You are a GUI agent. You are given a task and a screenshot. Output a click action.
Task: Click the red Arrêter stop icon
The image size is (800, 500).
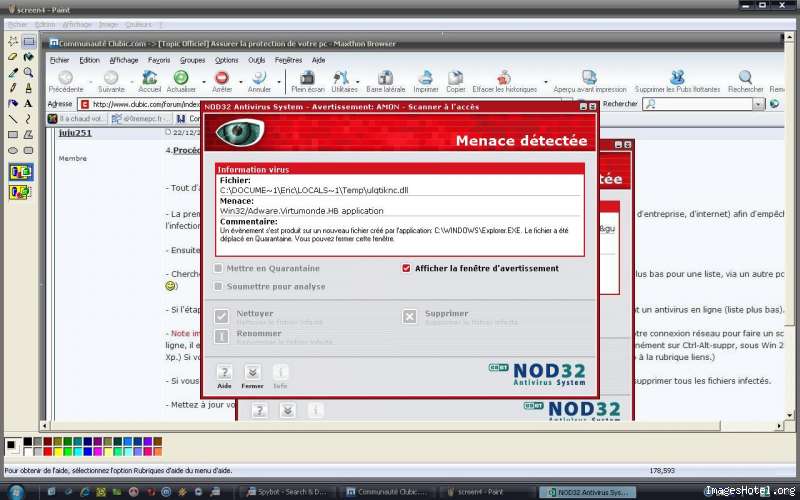coord(222,78)
